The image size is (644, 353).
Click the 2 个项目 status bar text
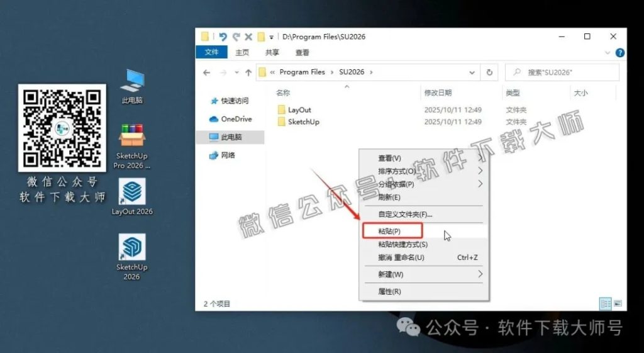click(217, 304)
